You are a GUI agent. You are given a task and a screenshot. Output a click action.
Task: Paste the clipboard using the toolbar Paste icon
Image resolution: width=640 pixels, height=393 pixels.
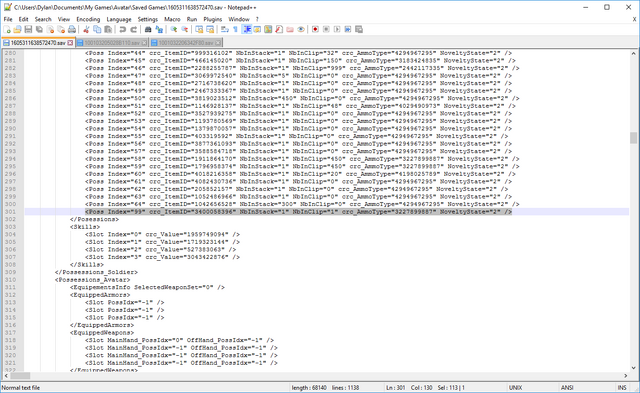[108, 29]
